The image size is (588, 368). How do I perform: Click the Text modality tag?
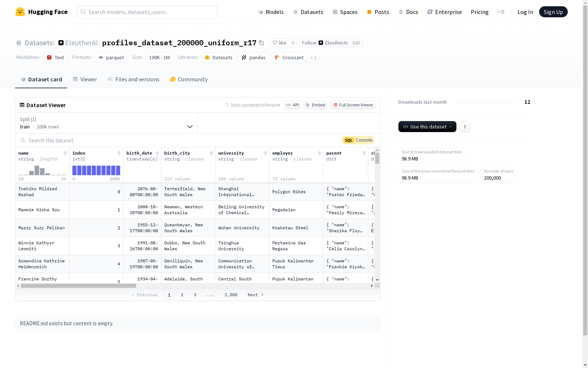55,57
